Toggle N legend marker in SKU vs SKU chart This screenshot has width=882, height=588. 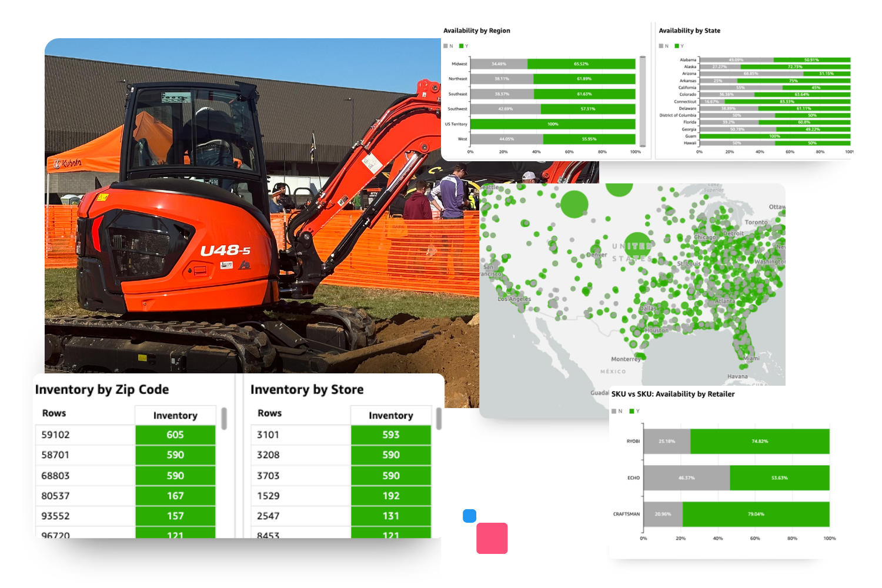pos(614,411)
